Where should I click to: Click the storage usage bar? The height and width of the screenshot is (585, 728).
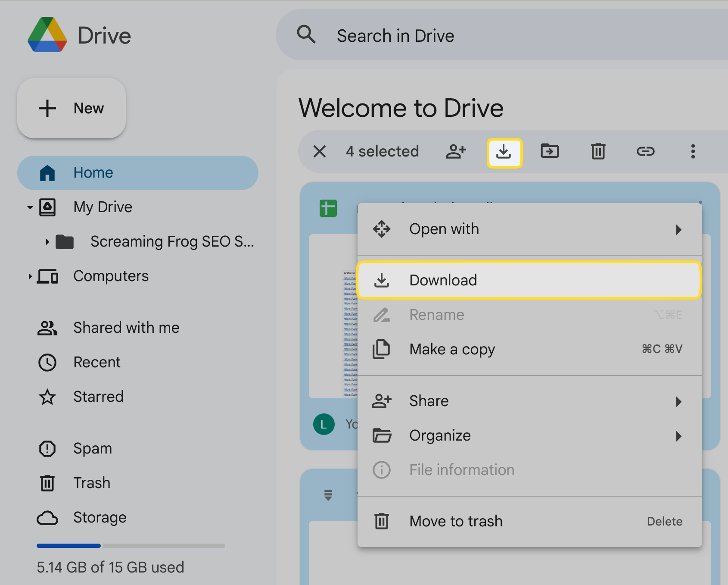pos(131,546)
